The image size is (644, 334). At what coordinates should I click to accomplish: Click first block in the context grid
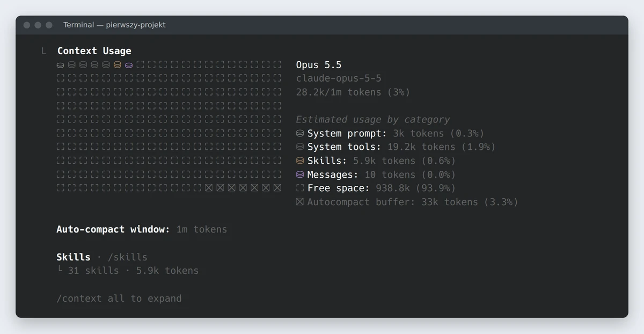point(60,65)
